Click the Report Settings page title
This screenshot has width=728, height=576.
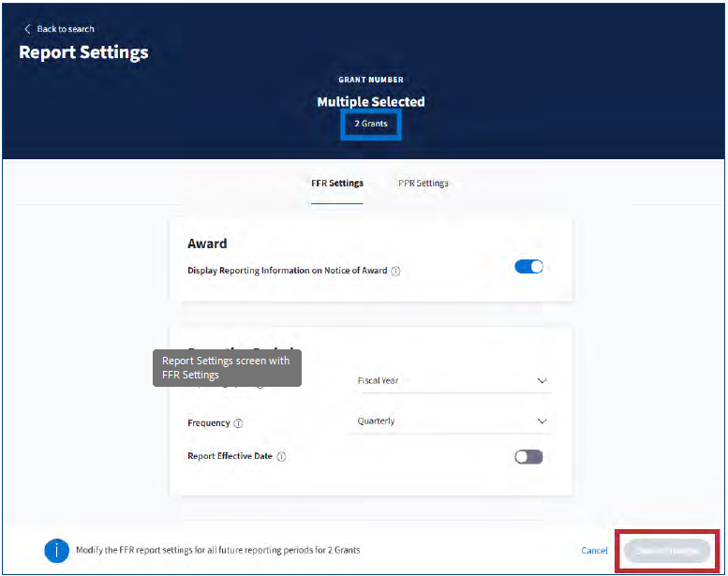click(x=83, y=52)
